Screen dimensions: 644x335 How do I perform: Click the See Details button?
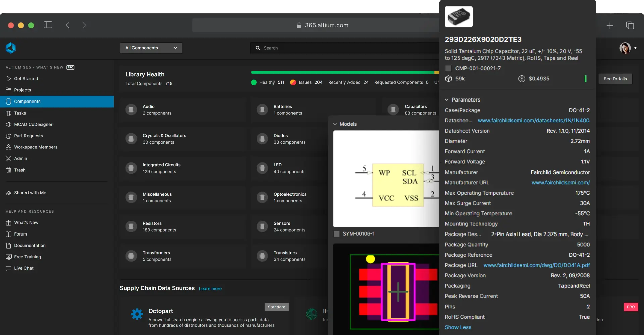pos(615,79)
